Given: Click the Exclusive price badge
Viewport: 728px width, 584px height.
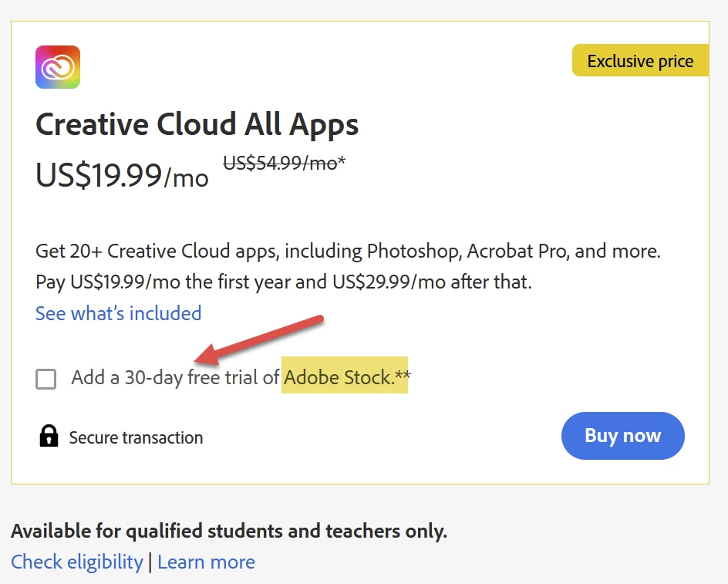Looking at the screenshot, I should pos(640,61).
